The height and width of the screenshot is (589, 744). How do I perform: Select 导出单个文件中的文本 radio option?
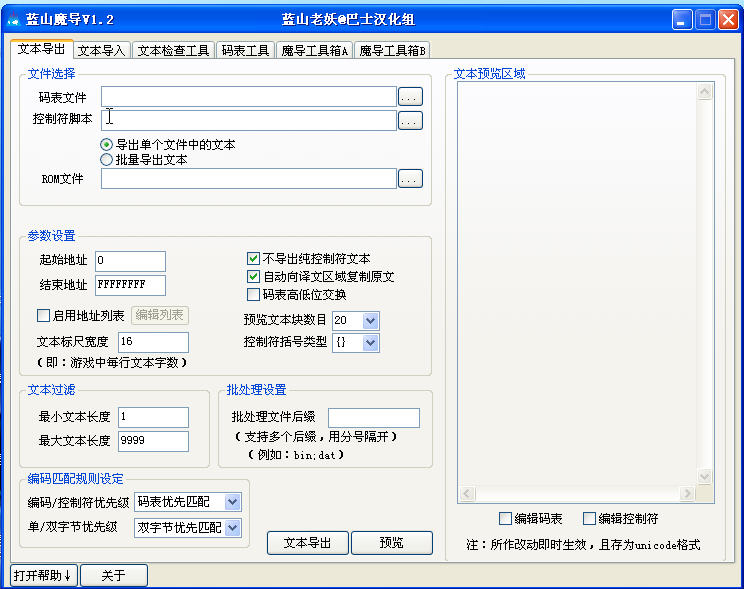(107, 145)
